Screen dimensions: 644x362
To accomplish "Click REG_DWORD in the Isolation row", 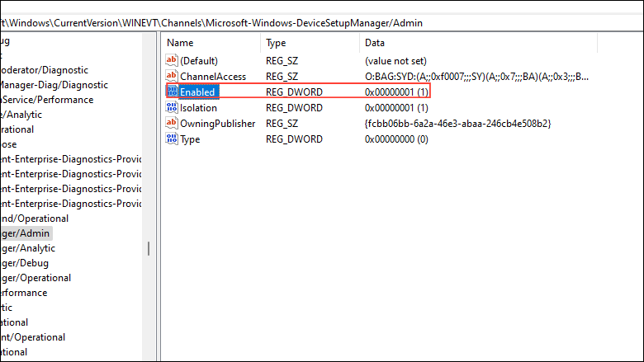I will (294, 108).
